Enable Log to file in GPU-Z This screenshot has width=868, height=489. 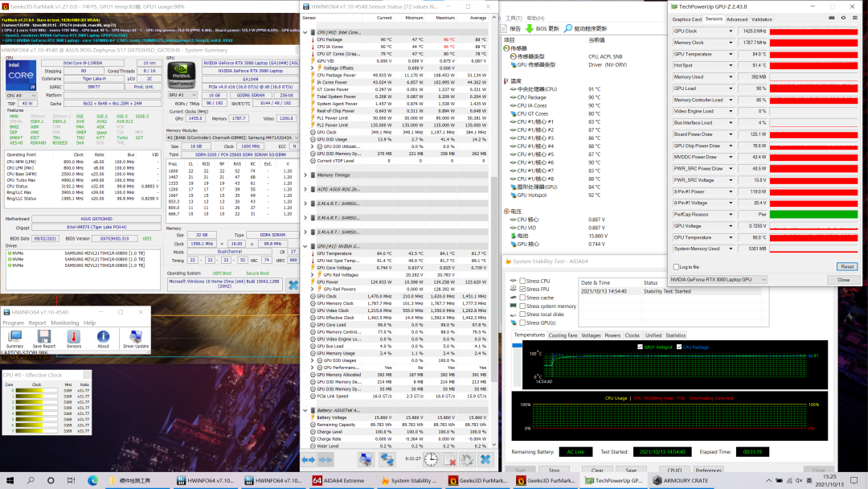(675, 266)
